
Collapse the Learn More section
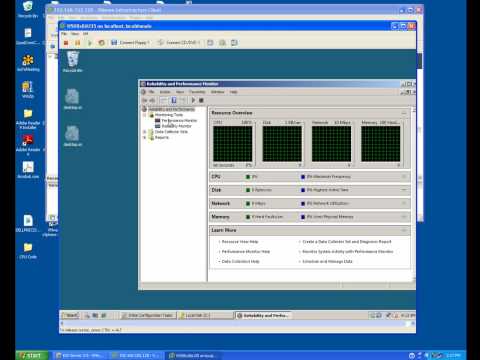point(404,230)
